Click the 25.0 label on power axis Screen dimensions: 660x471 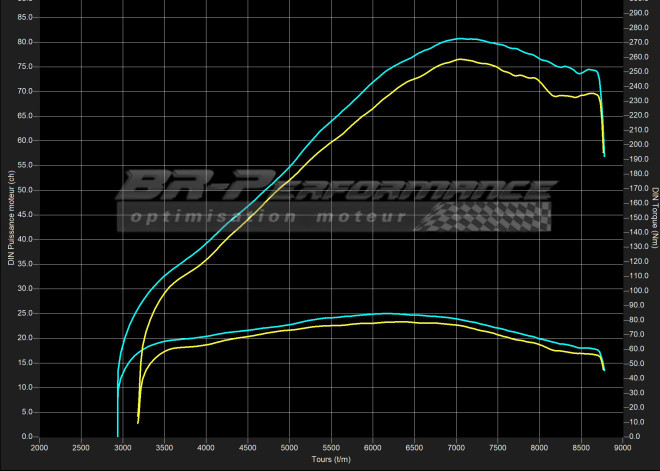point(25,313)
